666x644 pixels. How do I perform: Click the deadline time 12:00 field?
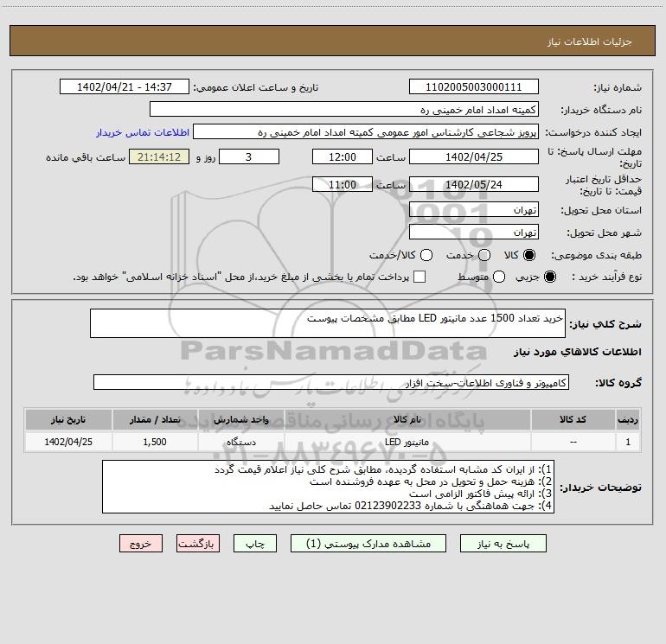[343, 156]
